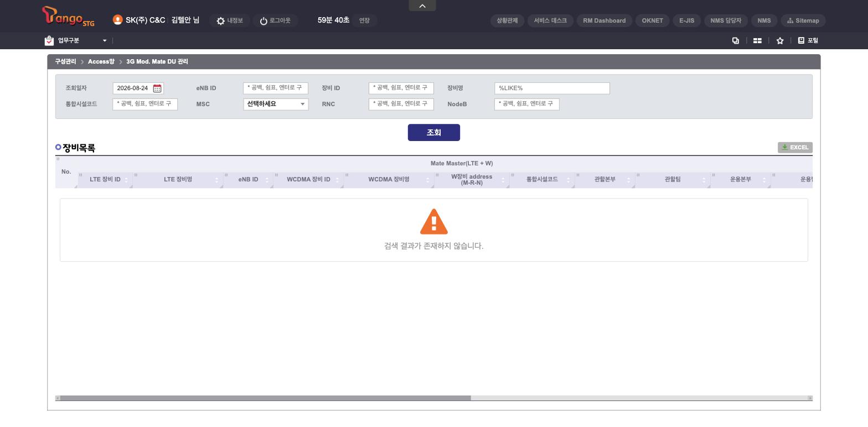Click the 로그아웃 button
This screenshot has height=427, width=868.
click(275, 20)
